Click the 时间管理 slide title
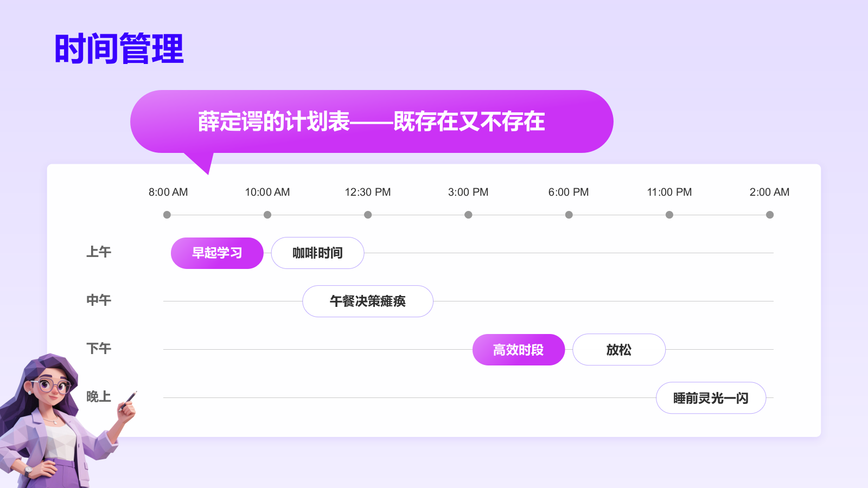 coord(119,49)
